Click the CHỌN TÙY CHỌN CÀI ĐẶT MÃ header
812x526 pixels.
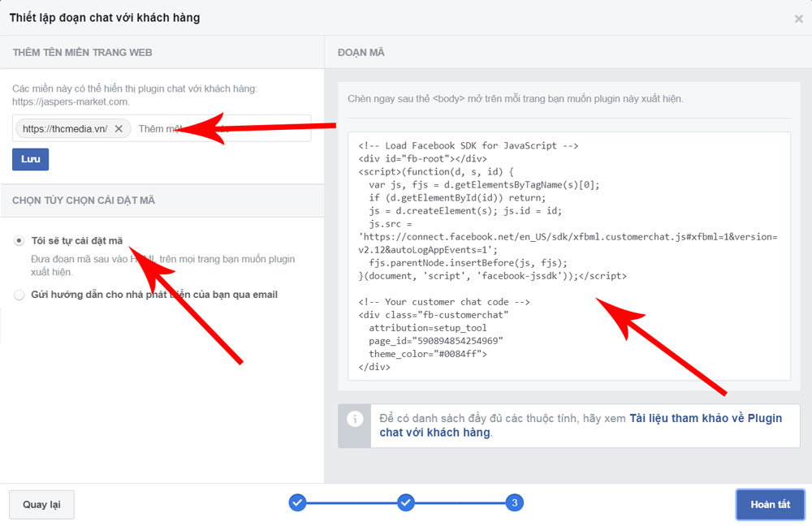84,200
